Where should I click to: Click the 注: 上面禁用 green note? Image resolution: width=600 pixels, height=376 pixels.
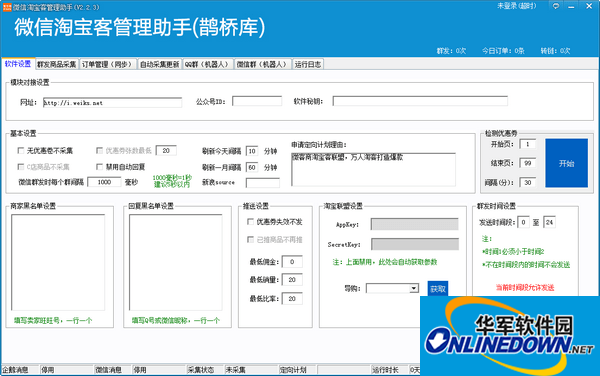point(385,262)
